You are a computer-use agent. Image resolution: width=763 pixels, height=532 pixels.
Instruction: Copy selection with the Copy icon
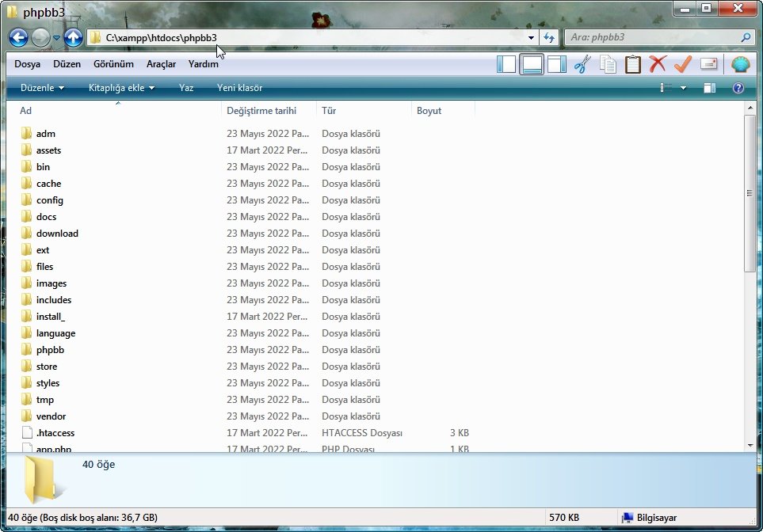point(608,64)
